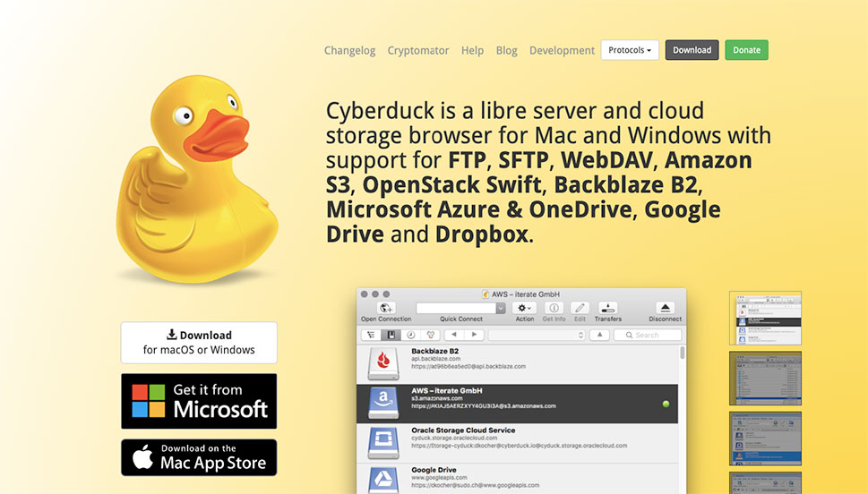Click the duck icon in window title
This screenshot has width=868, height=494.
tap(486, 294)
